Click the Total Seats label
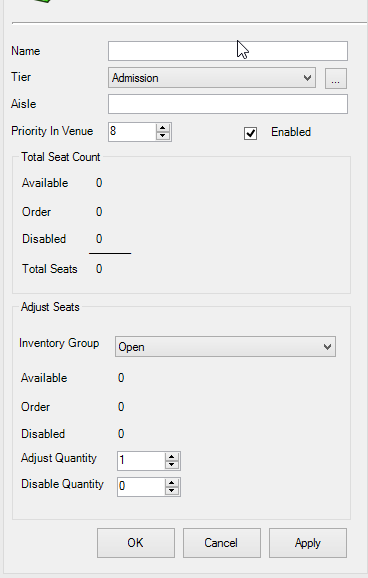The height and width of the screenshot is (578, 368). [x=50, y=269]
